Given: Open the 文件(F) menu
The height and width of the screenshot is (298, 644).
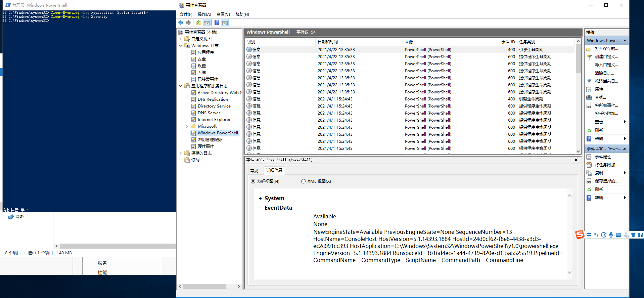Looking at the screenshot, I should coord(186,14).
